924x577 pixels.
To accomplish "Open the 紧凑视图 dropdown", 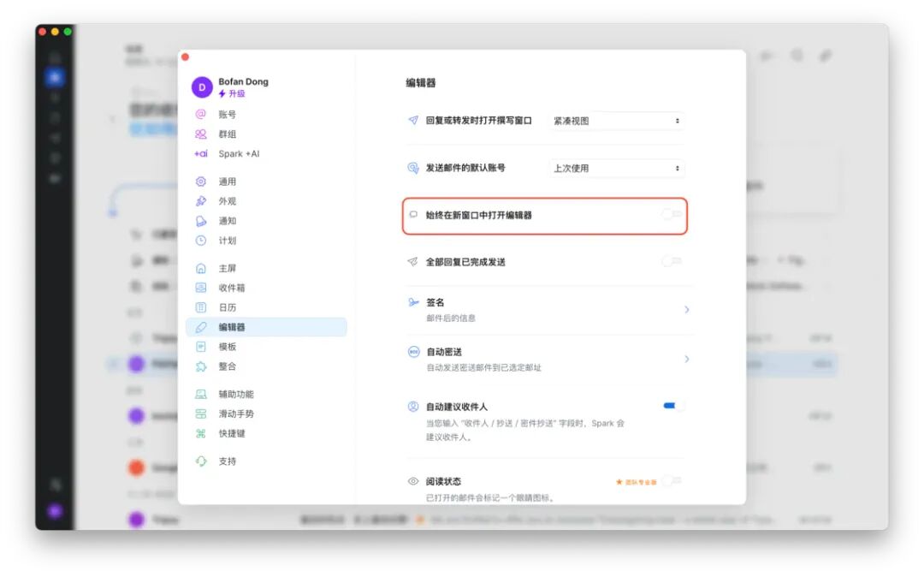I will click(616, 121).
